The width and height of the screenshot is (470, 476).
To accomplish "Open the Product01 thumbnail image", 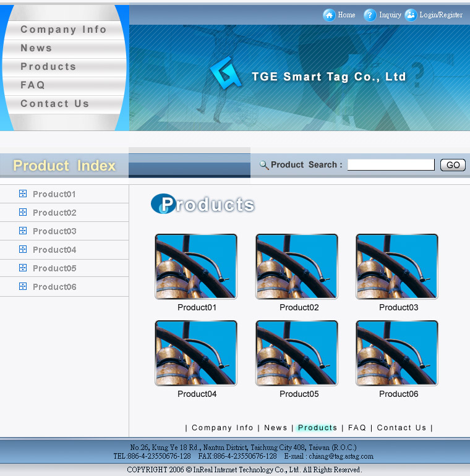I will (196, 266).
